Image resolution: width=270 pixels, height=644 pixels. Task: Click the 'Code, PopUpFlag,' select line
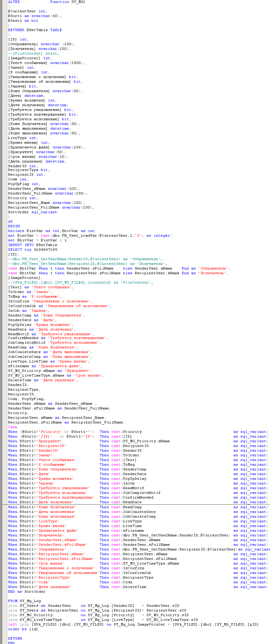click(27, 399)
